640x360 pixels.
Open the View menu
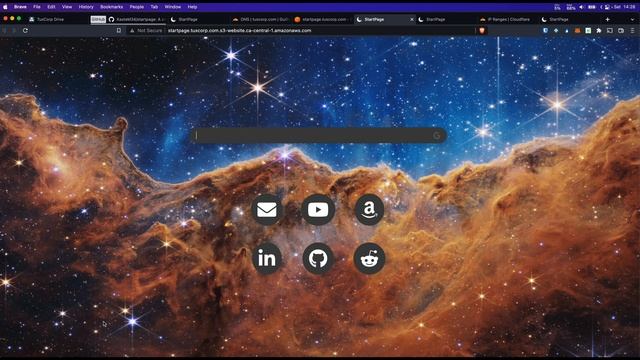(x=67, y=7)
